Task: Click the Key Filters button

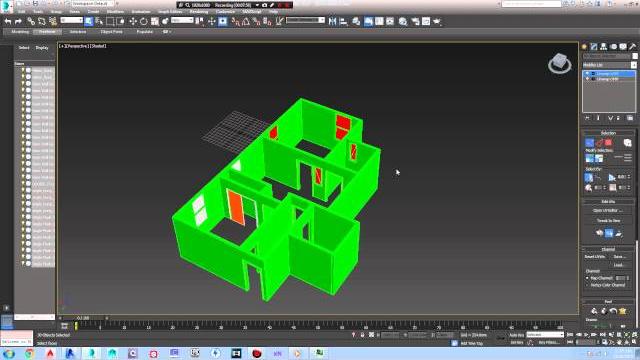Action: click(x=549, y=342)
